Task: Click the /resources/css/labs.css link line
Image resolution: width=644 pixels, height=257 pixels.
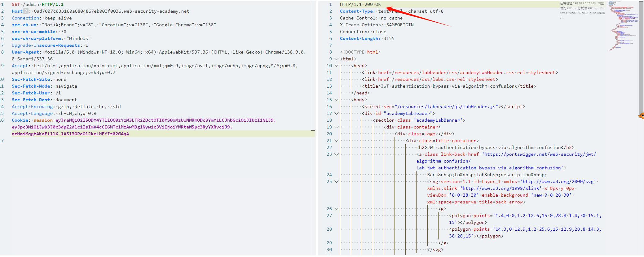Action: [430, 79]
